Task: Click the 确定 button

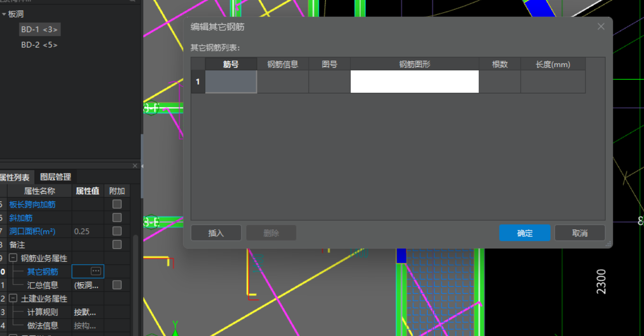Action: [x=525, y=233]
